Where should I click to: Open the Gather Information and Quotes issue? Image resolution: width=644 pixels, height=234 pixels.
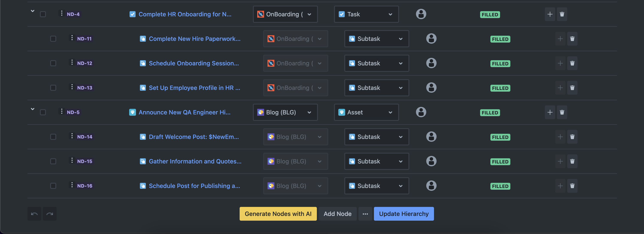tap(195, 161)
